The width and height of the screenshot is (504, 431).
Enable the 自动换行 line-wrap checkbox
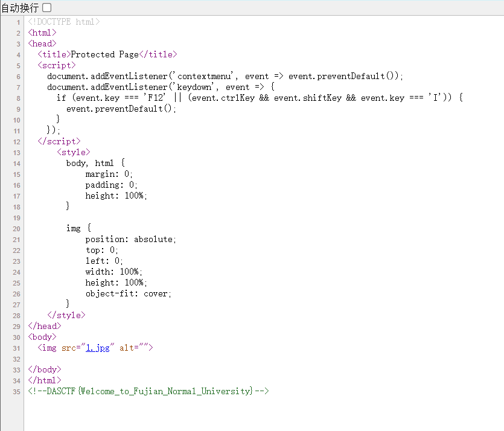click(47, 7)
